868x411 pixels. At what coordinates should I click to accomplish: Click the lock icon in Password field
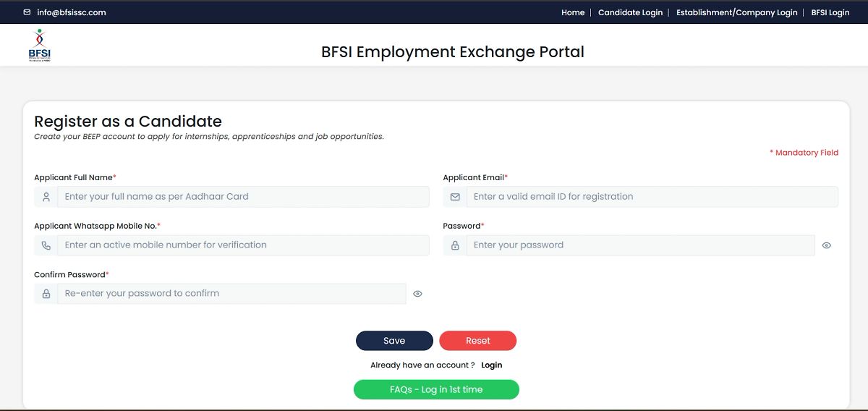coord(455,245)
